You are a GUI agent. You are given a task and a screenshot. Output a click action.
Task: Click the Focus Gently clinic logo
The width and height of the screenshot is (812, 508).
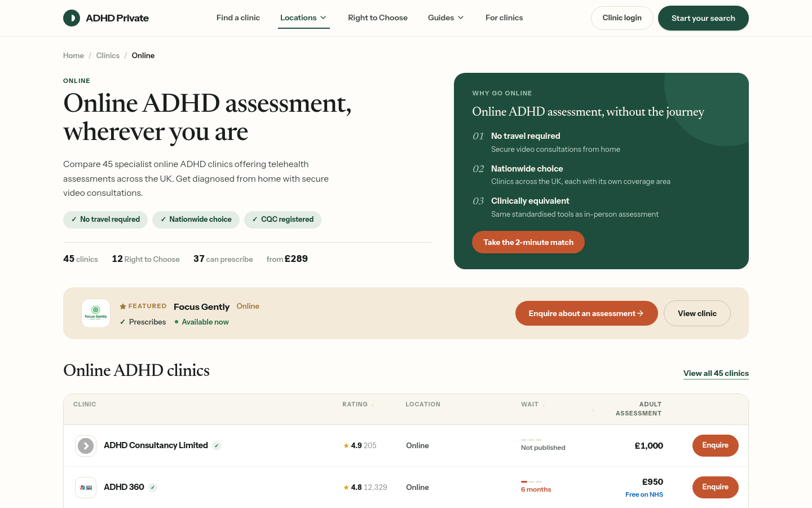click(96, 313)
